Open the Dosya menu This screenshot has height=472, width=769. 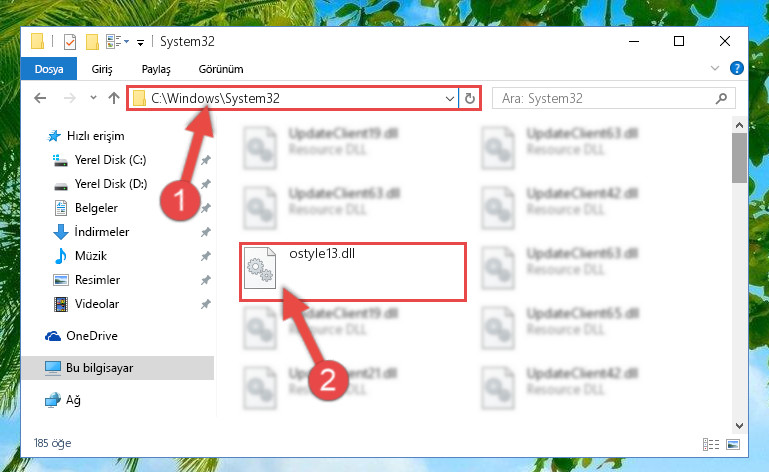point(49,69)
